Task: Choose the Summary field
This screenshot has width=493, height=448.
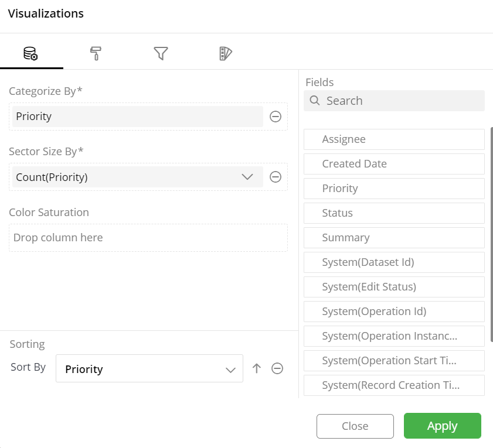Action: (x=394, y=238)
